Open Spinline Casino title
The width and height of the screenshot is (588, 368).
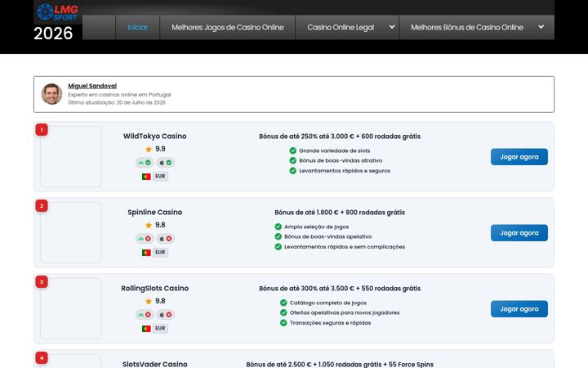[155, 212]
